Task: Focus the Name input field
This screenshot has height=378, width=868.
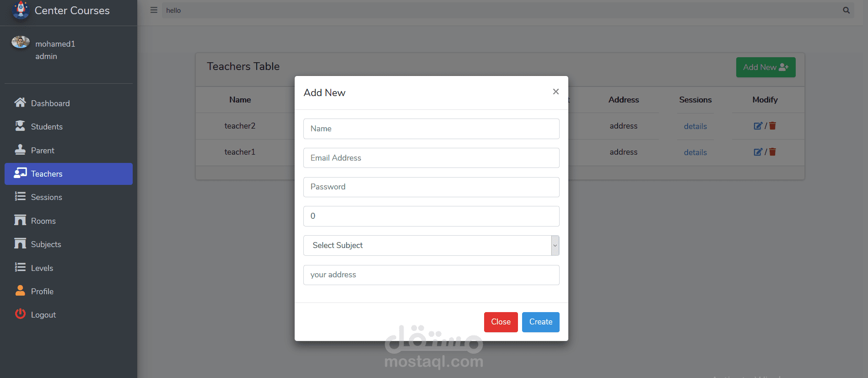Action: click(x=431, y=129)
